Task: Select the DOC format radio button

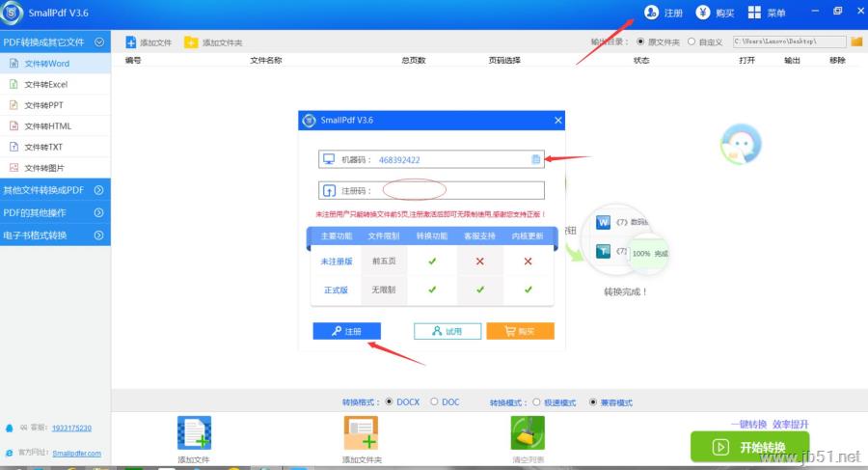Action: point(434,401)
